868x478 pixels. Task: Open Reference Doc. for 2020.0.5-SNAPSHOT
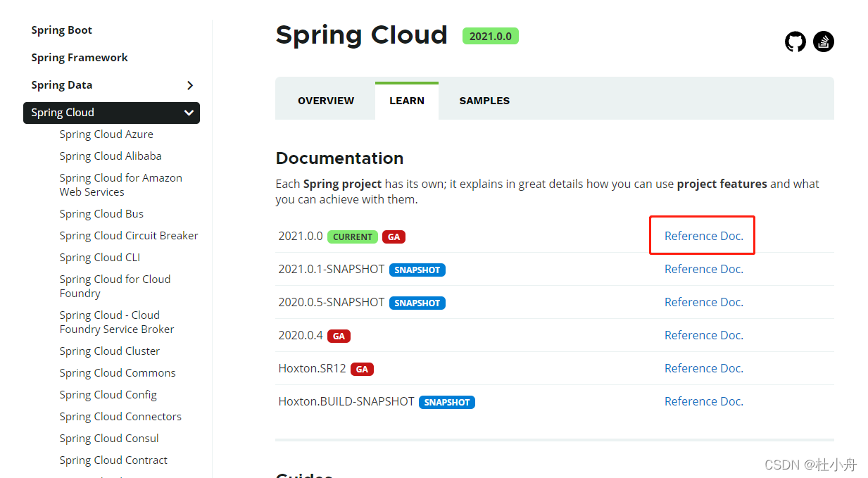coord(704,302)
